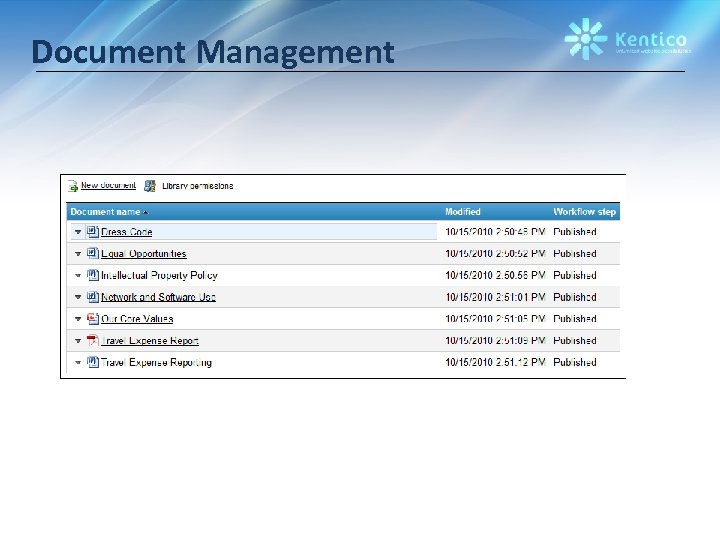Expand Travel Expense Reporting actions arrow
This screenshot has height=540, width=720.
[x=78, y=362]
